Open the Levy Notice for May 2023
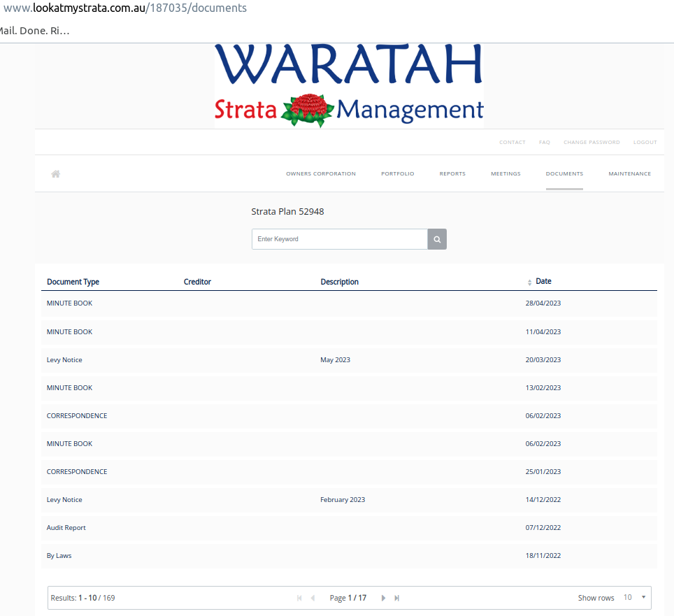The width and height of the screenshot is (674, 616). 349,360
